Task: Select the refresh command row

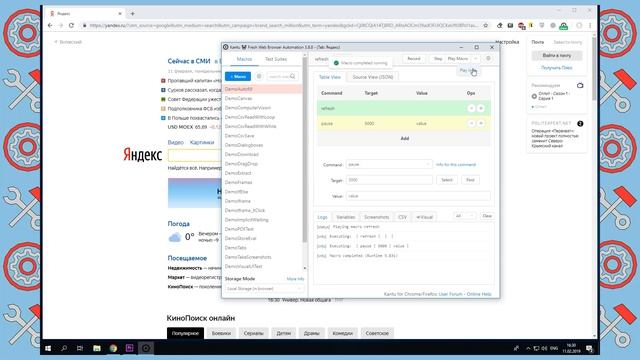Action: (404, 108)
